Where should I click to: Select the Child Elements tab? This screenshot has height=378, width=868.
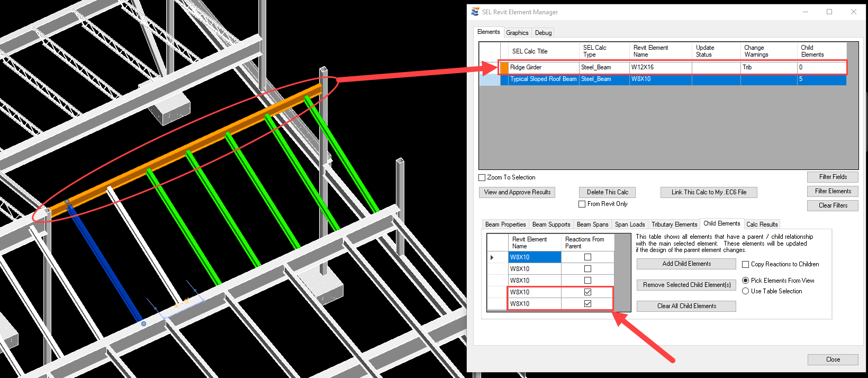coord(722,223)
